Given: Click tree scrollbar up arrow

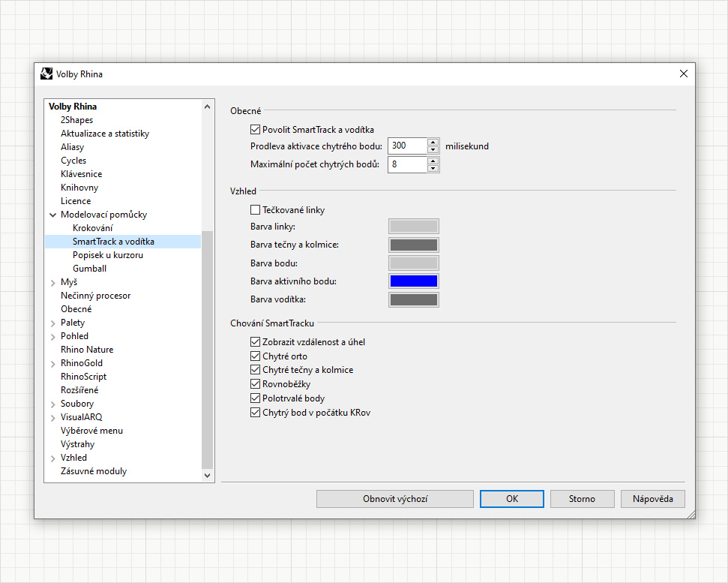Looking at the screenshot, I should tap(207, 107).
